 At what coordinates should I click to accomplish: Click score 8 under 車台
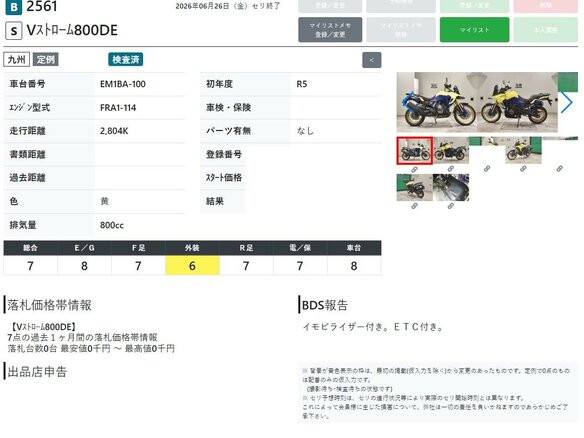coord(354,266)
